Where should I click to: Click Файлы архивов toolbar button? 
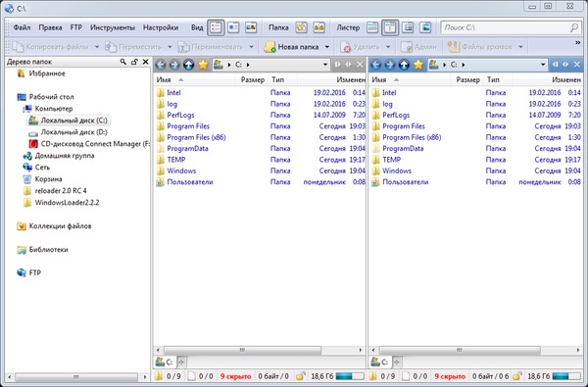click(x=480, y=47)
